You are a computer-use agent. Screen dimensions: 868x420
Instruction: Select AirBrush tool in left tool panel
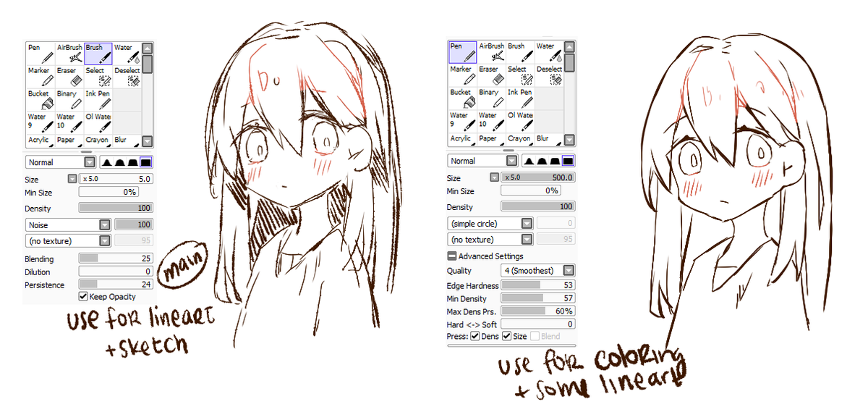coord(69,53)
